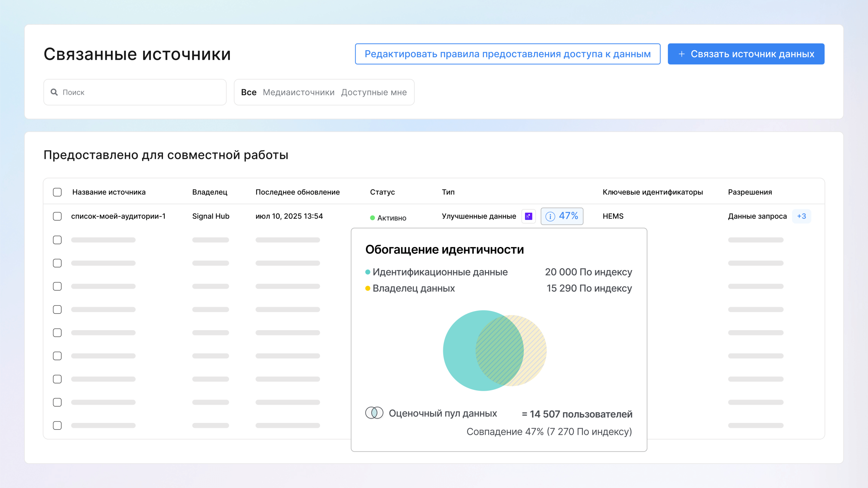This screenshot has width=868, height=488.
Task: Click the teal dot beside Идентификационные данные
Action: point(367,271)
